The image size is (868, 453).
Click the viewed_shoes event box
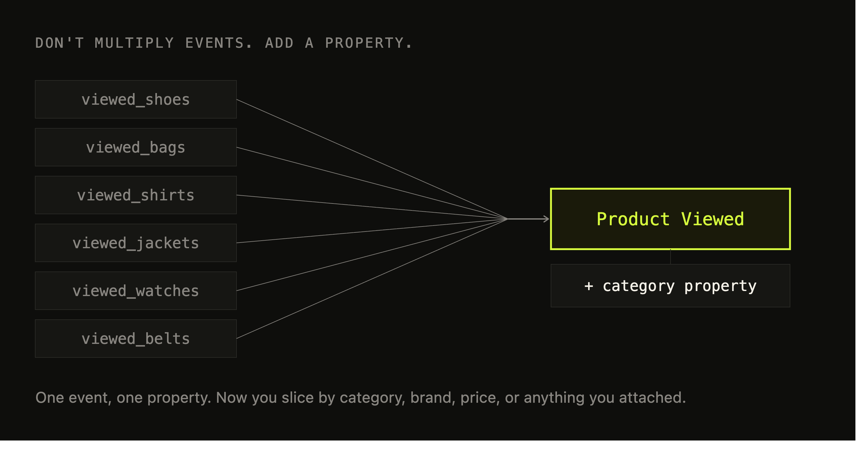[x=136, y=99]
